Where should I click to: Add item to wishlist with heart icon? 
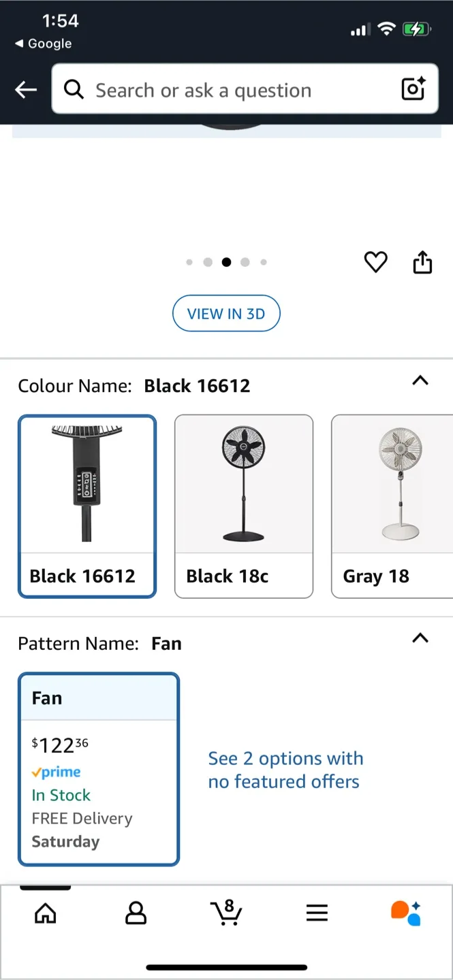tap(375, 262)
